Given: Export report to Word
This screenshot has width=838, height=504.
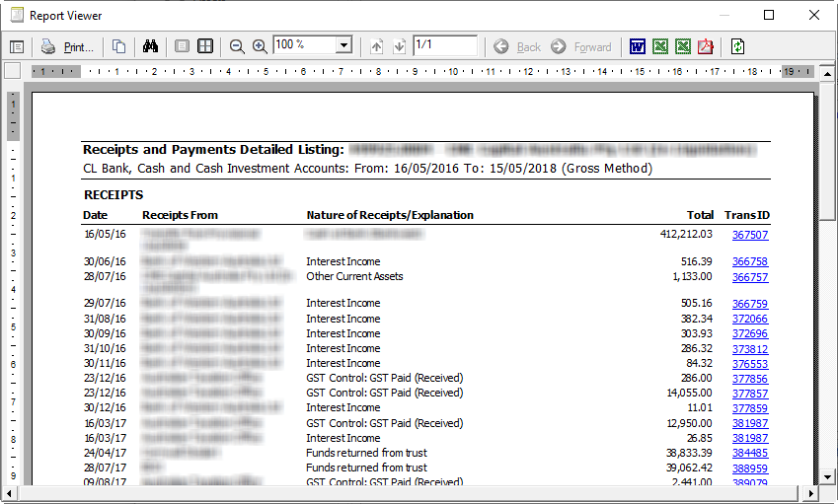Looking at the screenshot, I should (637, 46).
